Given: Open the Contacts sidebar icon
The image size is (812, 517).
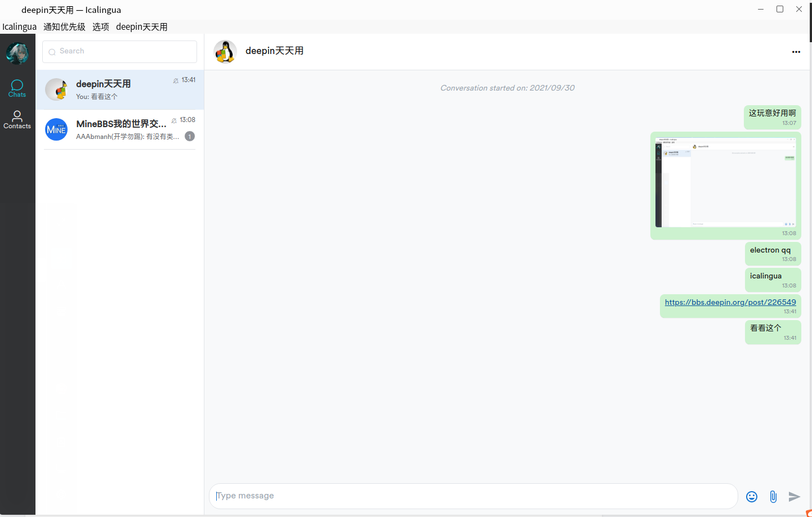Looking at the screenshot, I should click(x=17, y=120).
